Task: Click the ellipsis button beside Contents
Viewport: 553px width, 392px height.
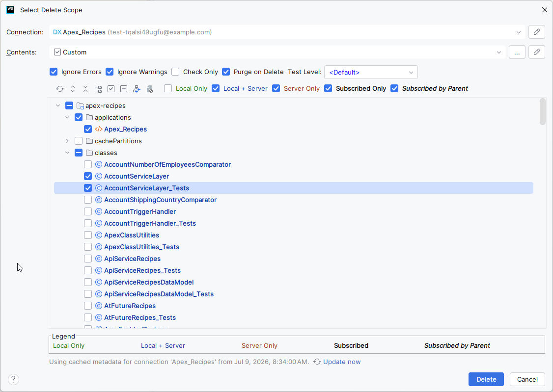Action: pos(517,52)
